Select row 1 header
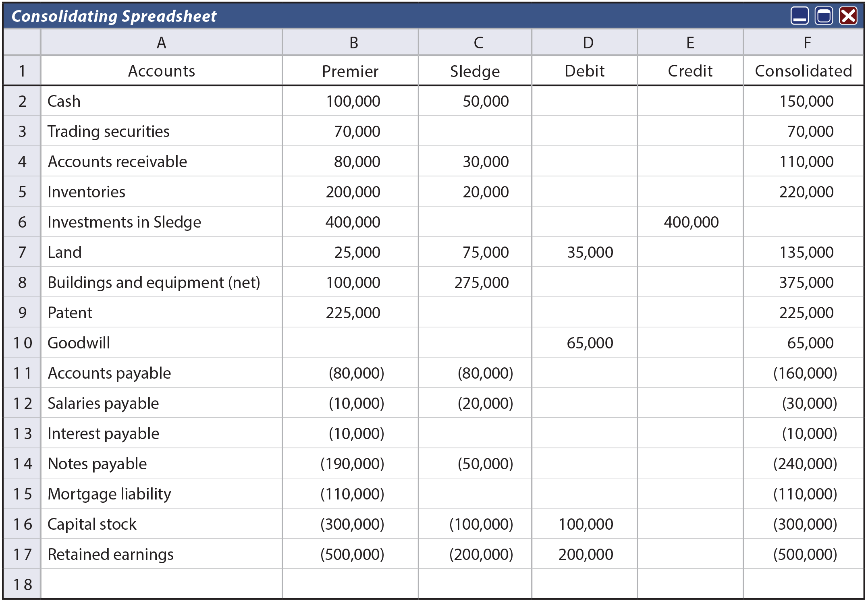This screenshot has height=603, width=868. [22, 70]
